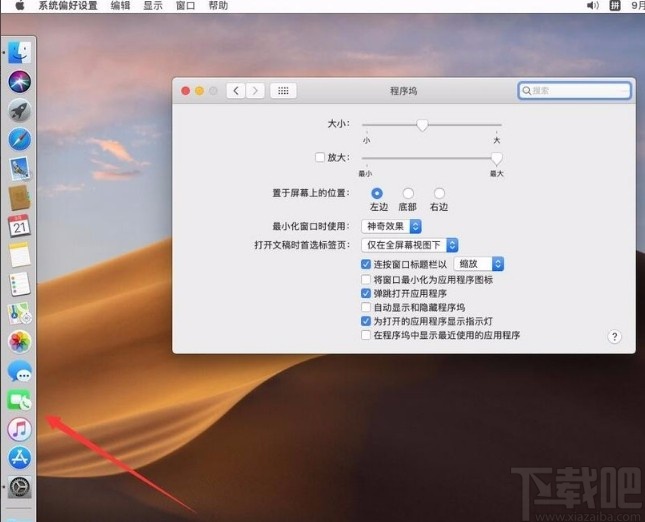Open Launchpad rocket icon in Dock
Viewport: 645px width, 522px height.
(19, 110)
